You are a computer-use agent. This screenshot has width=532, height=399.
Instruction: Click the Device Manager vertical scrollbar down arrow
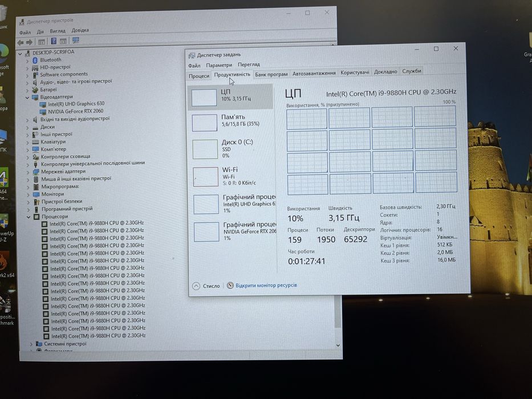[x=338, y=345]
